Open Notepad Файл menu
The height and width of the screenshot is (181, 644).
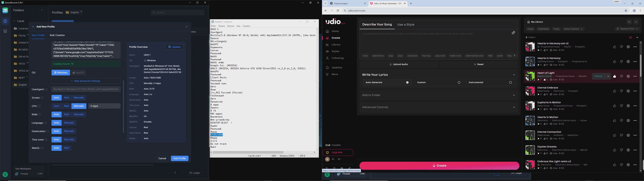213,26
